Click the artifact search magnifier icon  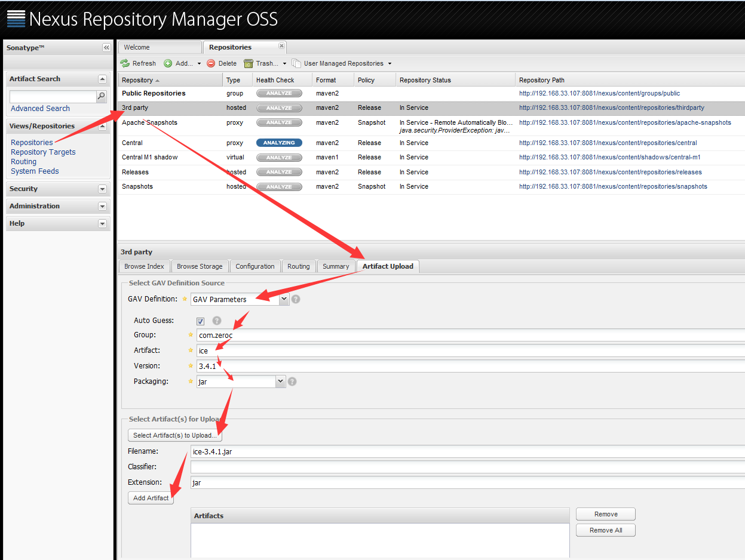(x=102, y=96)
